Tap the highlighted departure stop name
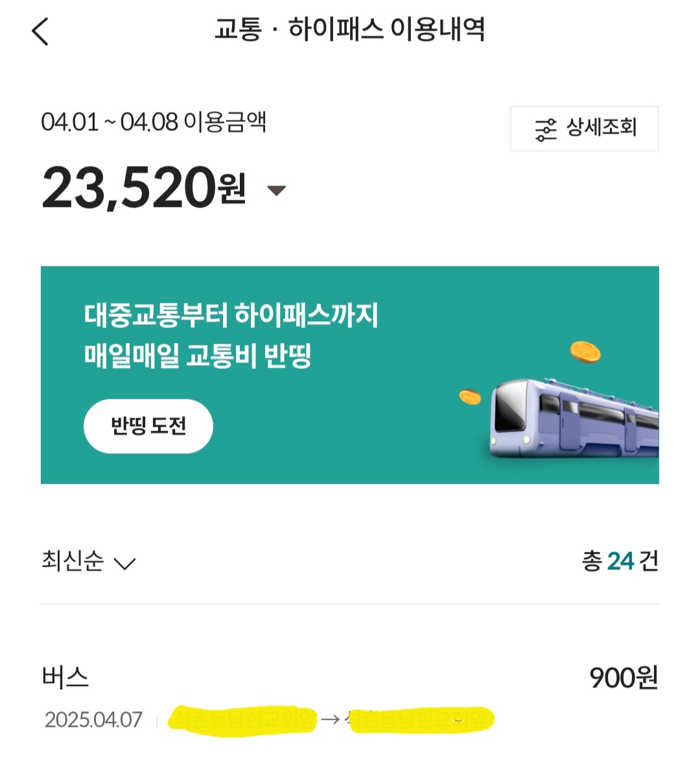This screenshot has height=762, width=700. pyautogui.click(x=242, y=719)
